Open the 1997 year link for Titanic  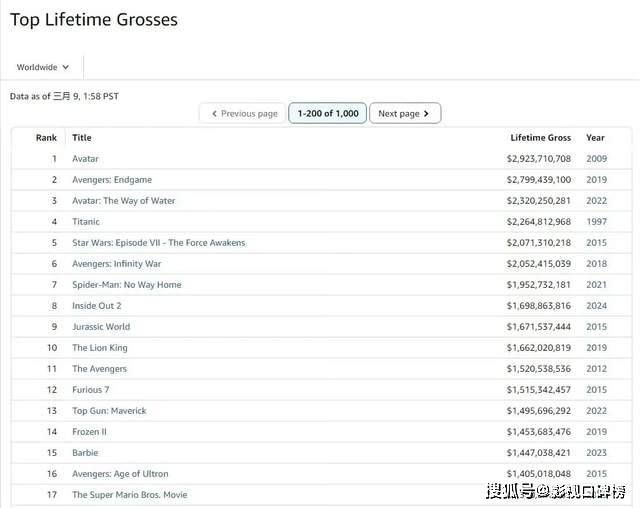click(x=596, y=222)
